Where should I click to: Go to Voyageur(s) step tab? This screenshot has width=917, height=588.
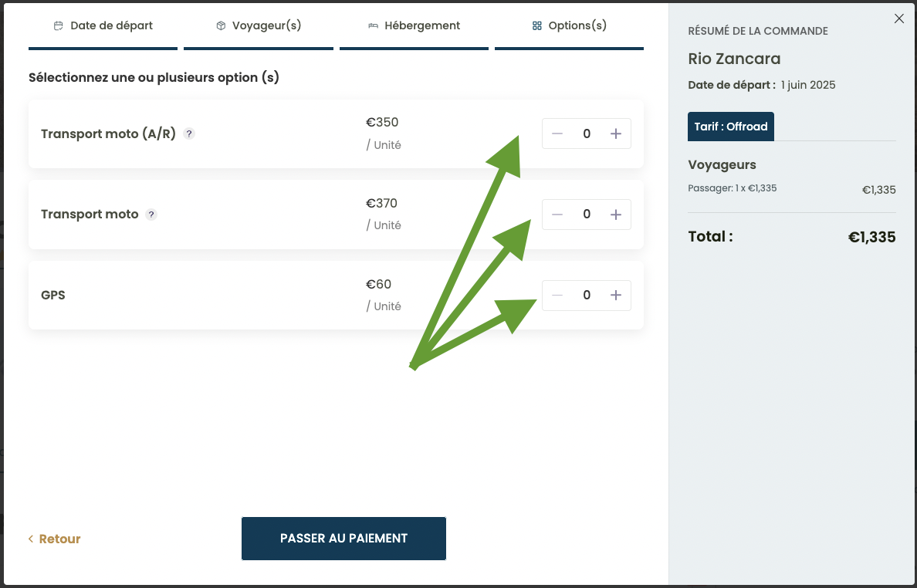click(259, 25)
